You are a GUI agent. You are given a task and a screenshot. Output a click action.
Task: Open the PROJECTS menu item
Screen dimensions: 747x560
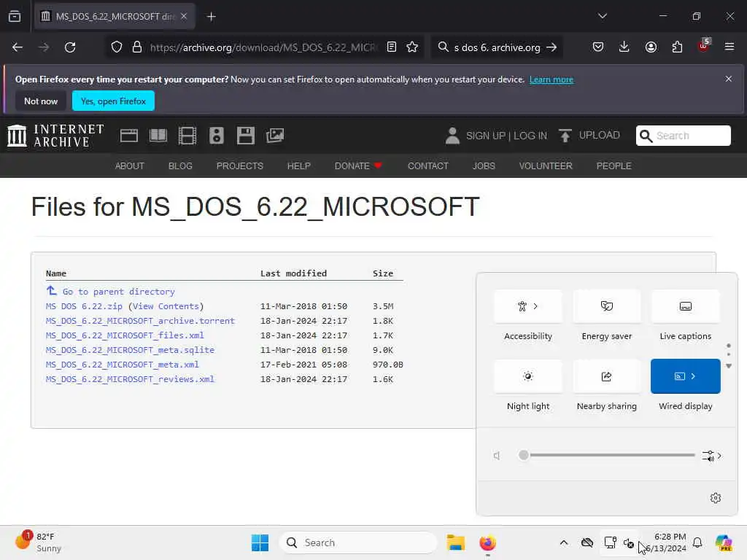click(239, 166)
